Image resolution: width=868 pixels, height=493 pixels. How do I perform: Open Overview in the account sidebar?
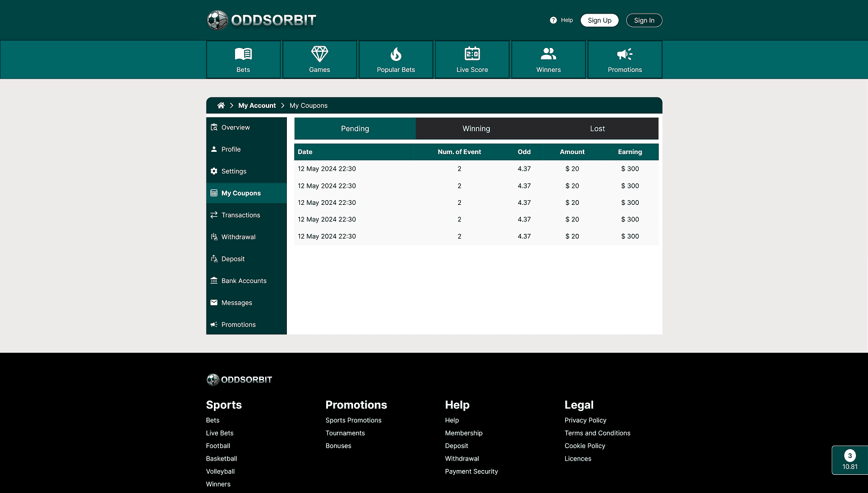coord(246,127)
